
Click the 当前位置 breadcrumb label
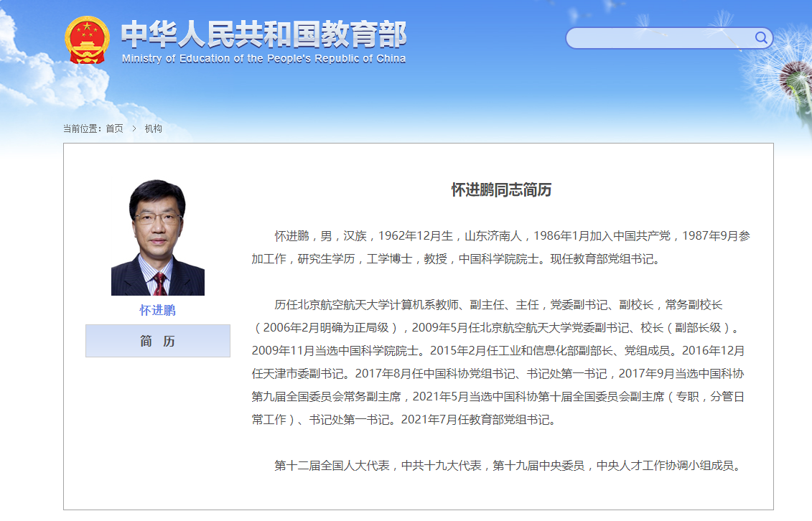[83, 129]
